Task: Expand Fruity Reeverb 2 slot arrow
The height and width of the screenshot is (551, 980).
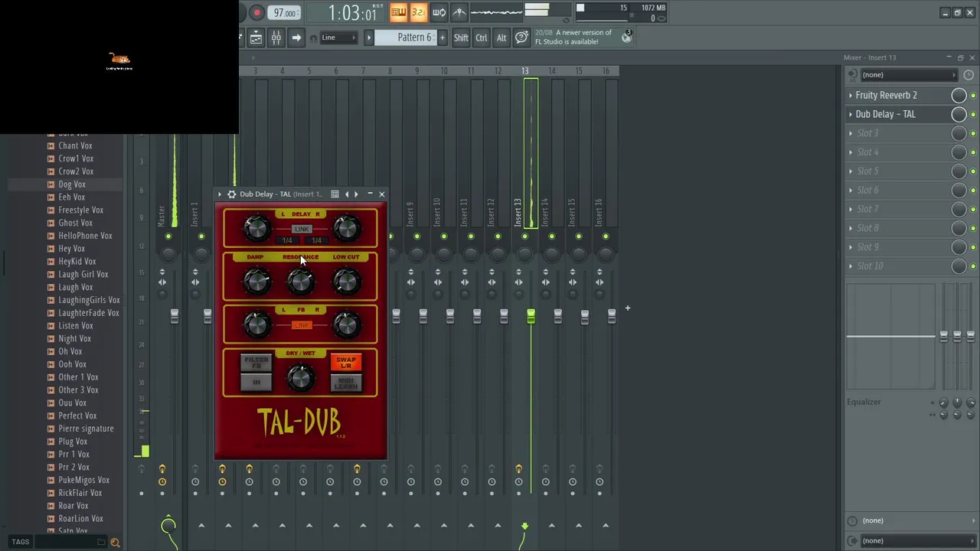Action: [851, 96]
